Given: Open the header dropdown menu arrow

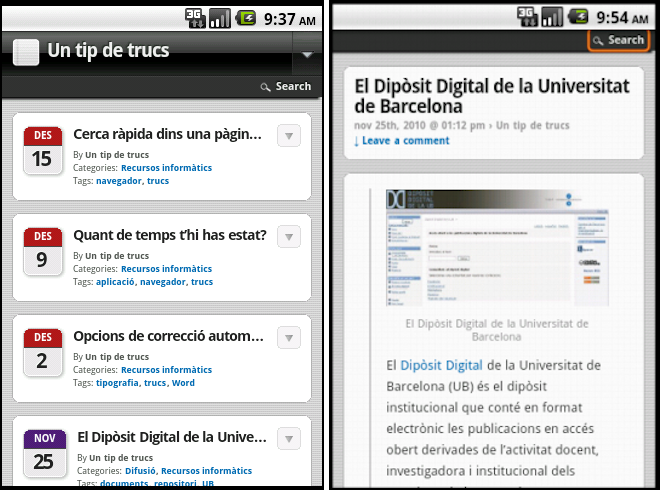Looking at the screenshot, I should [307, 54].
